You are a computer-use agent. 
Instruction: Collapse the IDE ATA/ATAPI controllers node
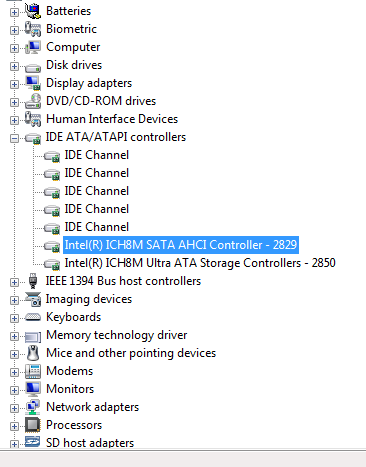tap(14, 138)
